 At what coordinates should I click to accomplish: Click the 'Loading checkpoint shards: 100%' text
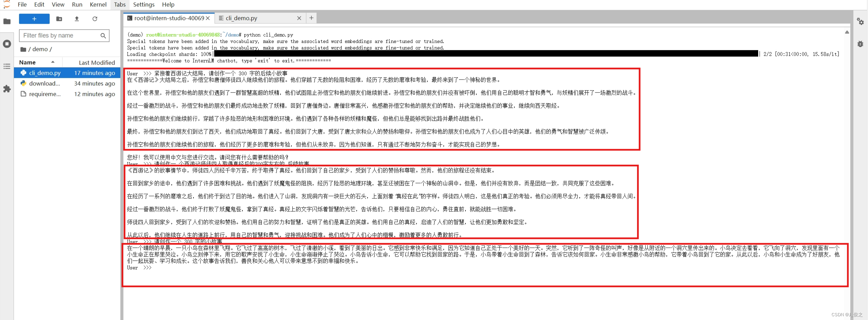(169, 54)
